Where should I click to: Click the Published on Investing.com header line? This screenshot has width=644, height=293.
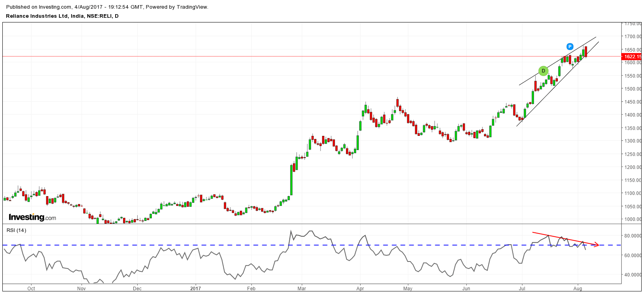click(x=107, y=7)
